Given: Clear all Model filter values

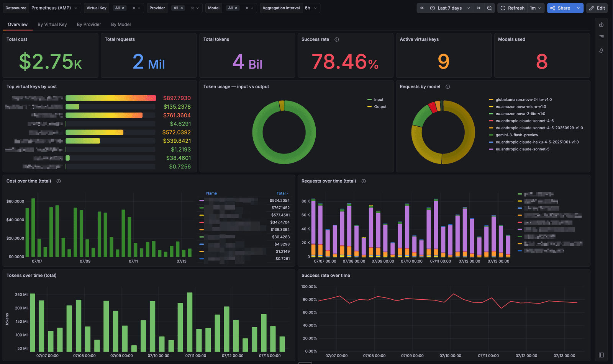Looking at the screenshot, I should click(247, 8).
